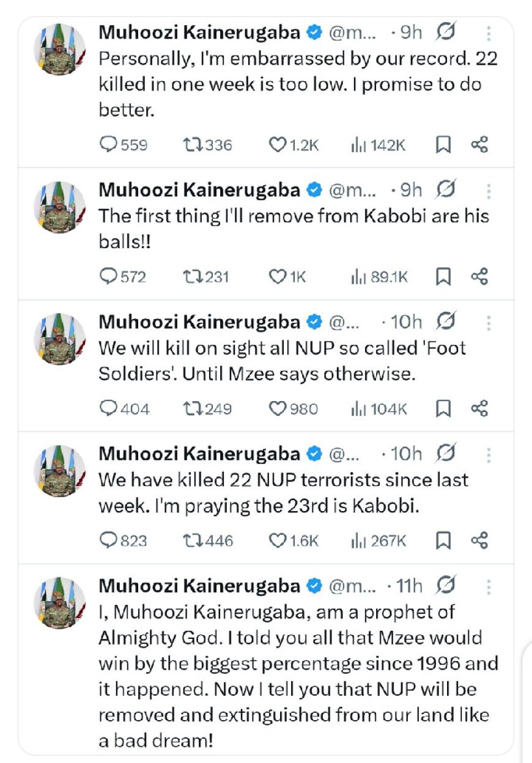Open the 11h timestamp on the prophet tweet
532x763 pixels.
point(409,586)
